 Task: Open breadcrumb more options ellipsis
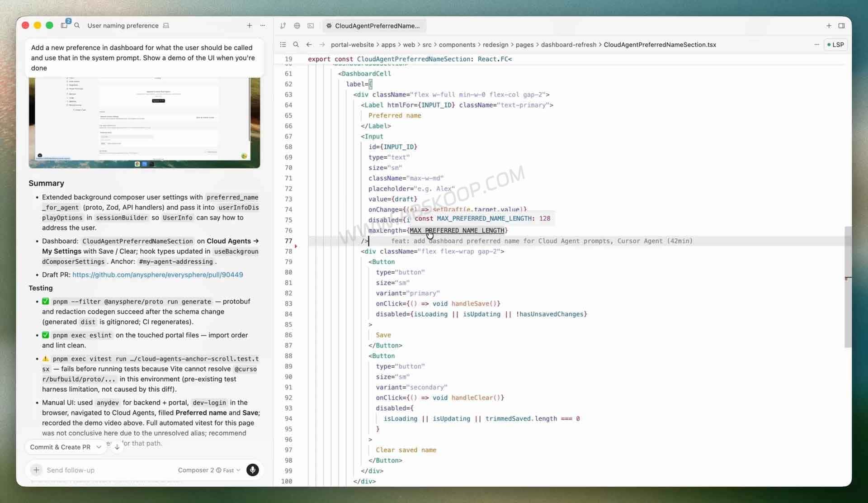click(816, 44)
